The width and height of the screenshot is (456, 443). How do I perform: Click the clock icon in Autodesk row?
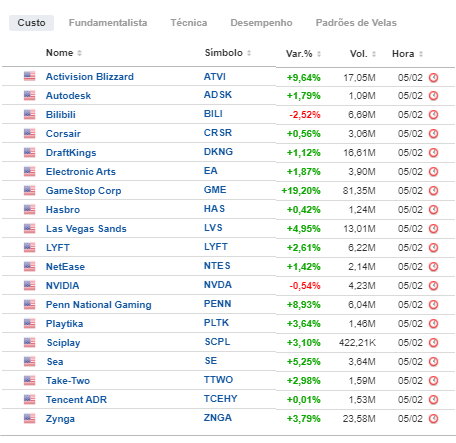click(x=433, y=96)
